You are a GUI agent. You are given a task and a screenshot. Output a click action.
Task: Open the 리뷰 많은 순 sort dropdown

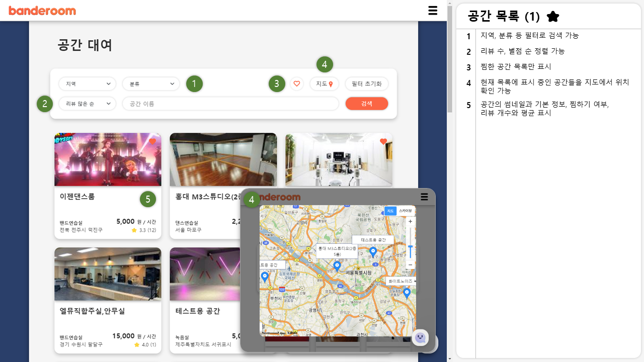click(x=87, y=103)
